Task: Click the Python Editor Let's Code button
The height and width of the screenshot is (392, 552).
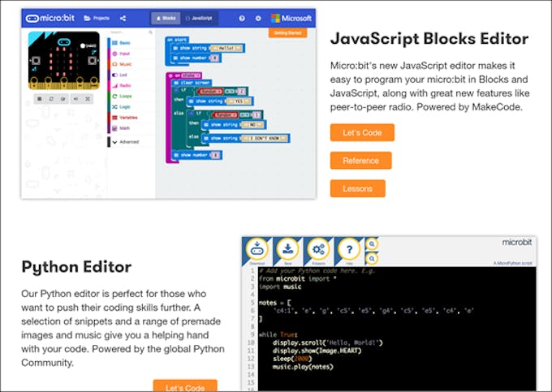Action: pyautogui.click(x=185, y=386)
